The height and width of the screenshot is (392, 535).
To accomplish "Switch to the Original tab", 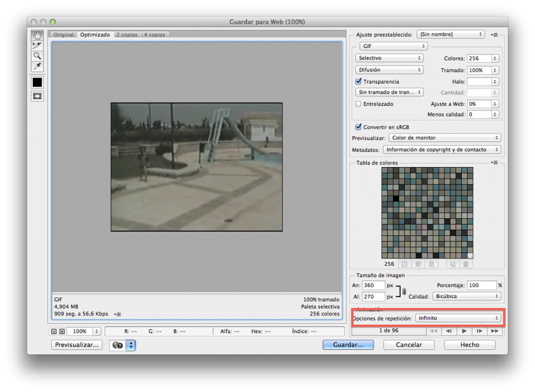I will click(64, 35).
